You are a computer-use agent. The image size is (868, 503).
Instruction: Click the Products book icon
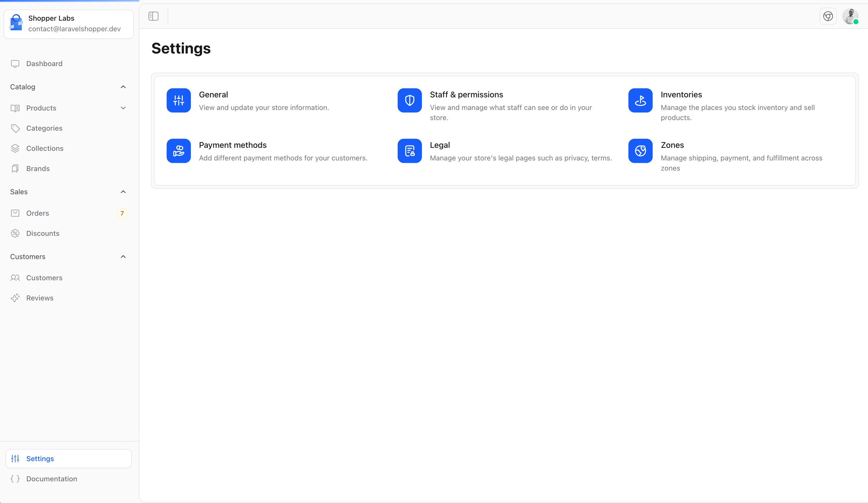click(x=15, y=108)
